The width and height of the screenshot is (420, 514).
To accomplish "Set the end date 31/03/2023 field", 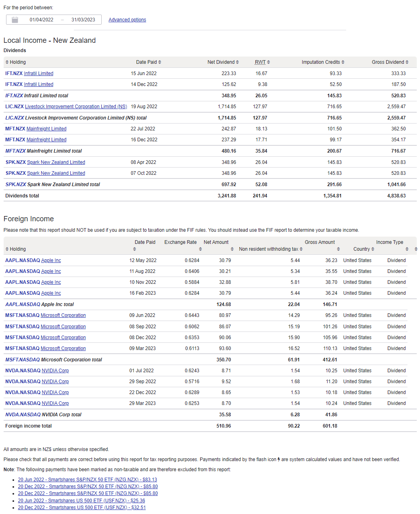I will tap(83, 20).
